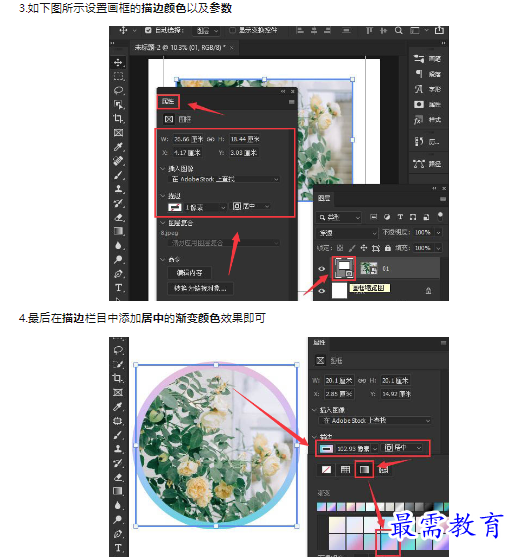Viewport: 512px width, 557px height.
Task: Toggle visibility of the white background layer
Action: pyautogui.click(x=322, y=291)
